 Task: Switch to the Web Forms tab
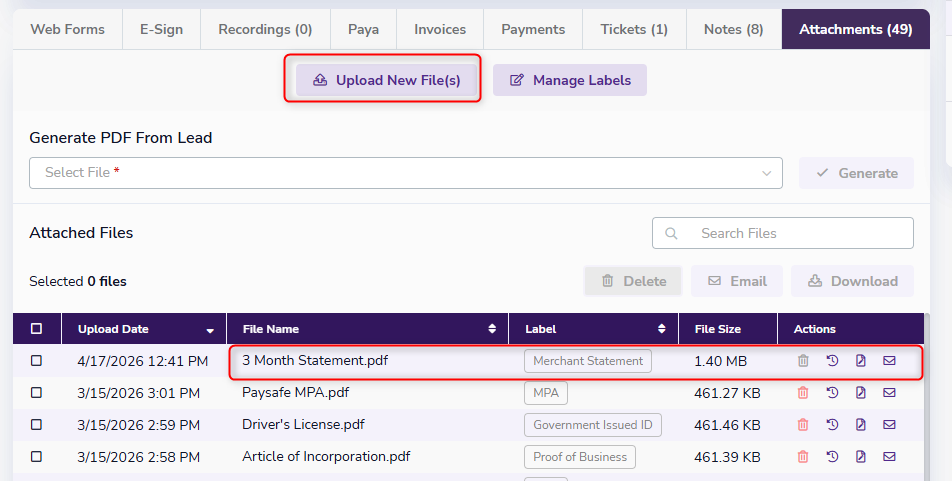point(67,29)
